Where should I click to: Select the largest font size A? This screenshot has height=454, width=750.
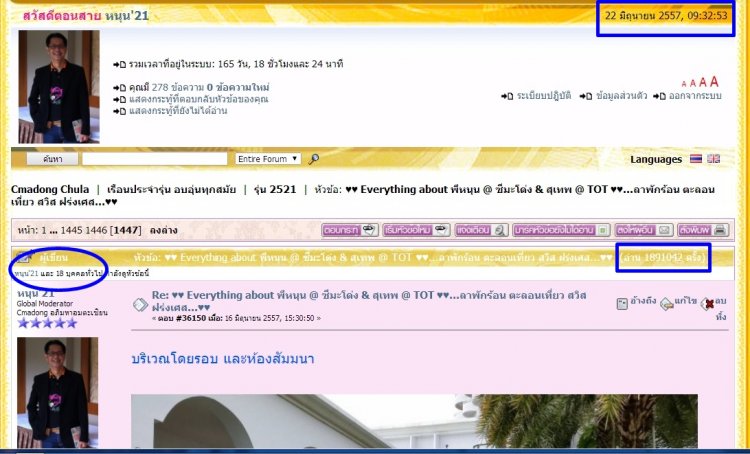[714, 81]
